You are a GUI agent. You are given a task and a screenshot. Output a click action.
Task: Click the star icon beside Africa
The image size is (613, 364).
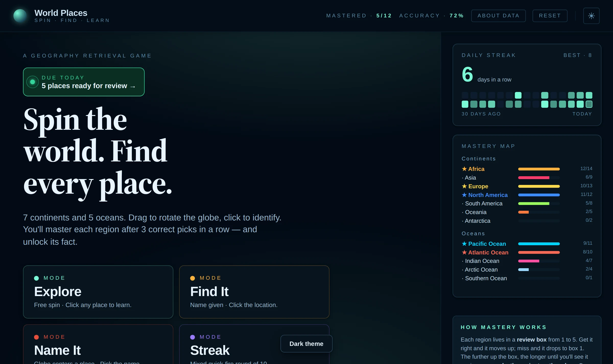click(464, 169)
